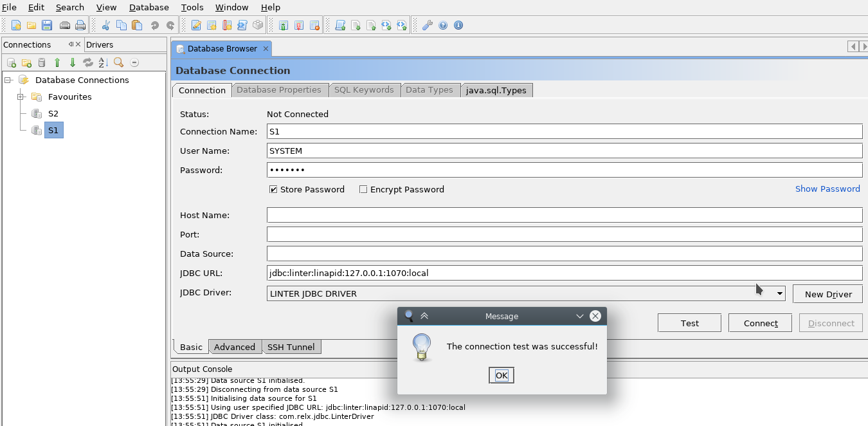The width and height of the screenshot is (868, 426).
Task: Open the Database menu
Action: (x=149, y=7)
